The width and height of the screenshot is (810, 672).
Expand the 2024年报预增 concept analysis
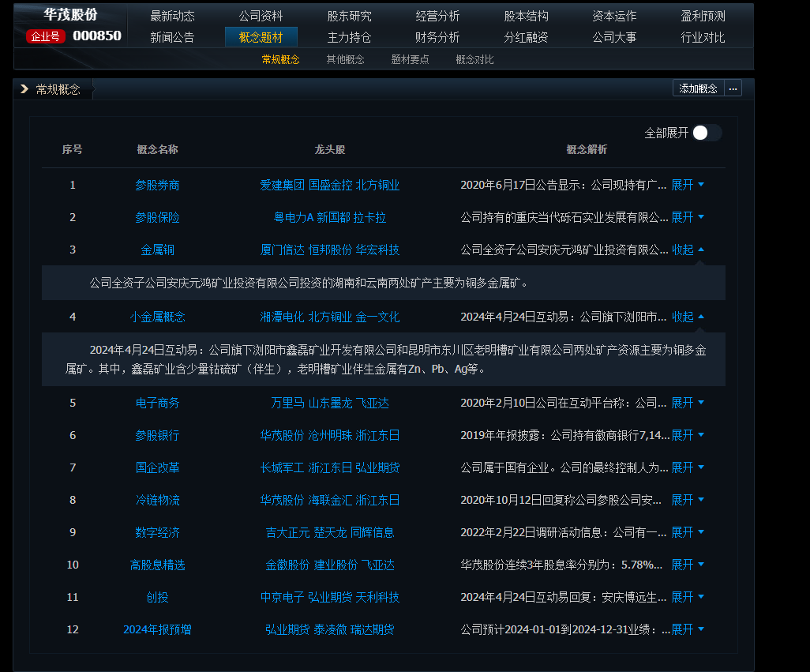688,629
